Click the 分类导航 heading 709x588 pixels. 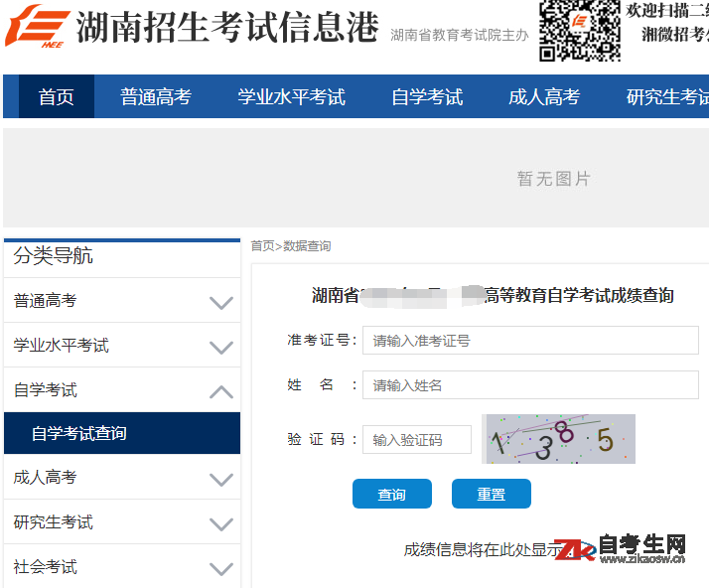[54, 255]
